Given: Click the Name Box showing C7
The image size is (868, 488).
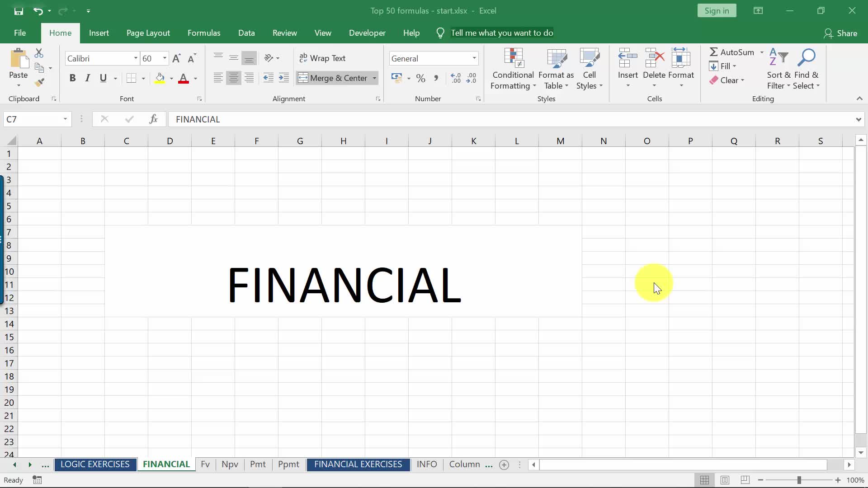Looking at the screenshot, I should 33,119.
